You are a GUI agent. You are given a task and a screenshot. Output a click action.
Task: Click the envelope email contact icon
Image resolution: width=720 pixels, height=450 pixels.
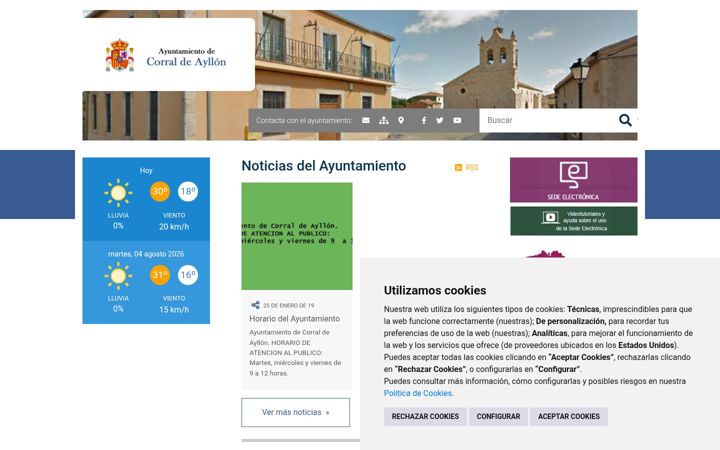click(366, 120)
